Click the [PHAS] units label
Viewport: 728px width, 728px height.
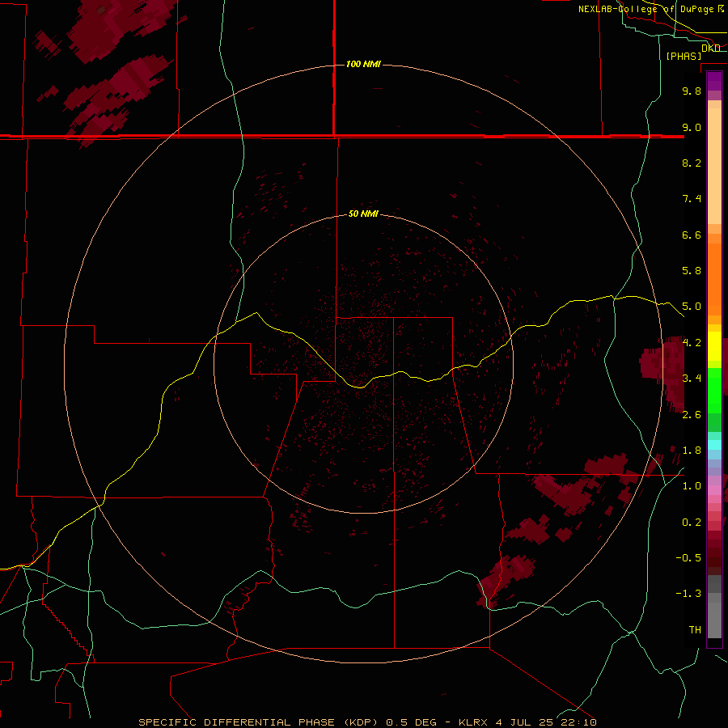[x=684, y=56]
